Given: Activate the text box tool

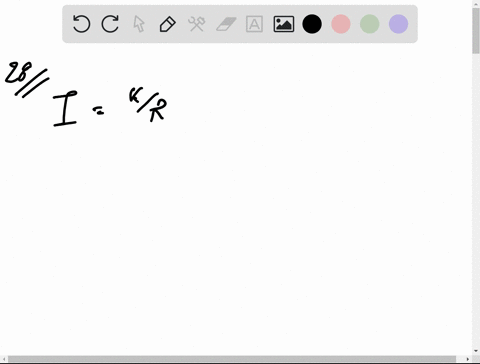Looking at the screenshot, I should coord(254,24).
